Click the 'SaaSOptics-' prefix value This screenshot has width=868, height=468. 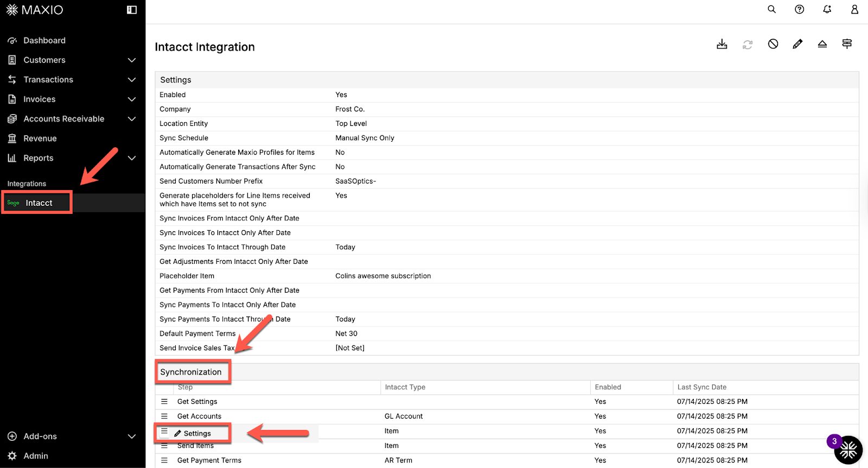click(x=355, y=181)
